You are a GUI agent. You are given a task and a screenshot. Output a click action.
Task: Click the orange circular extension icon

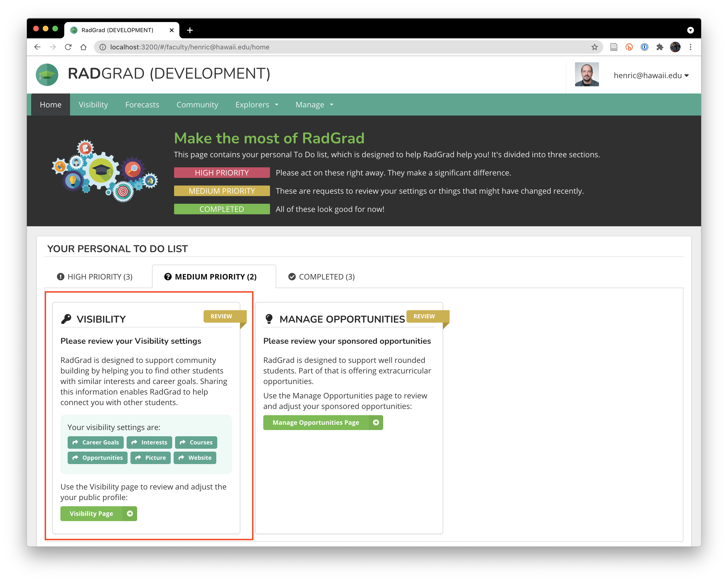(x=629, y=47)
